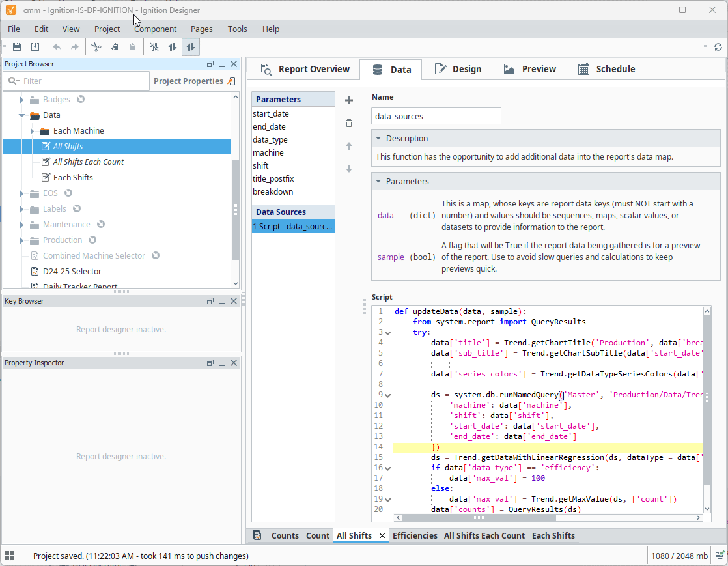Viewport: 728px width, 566px height.
Task: Click the Project Properties button
Action: [194, 81]
